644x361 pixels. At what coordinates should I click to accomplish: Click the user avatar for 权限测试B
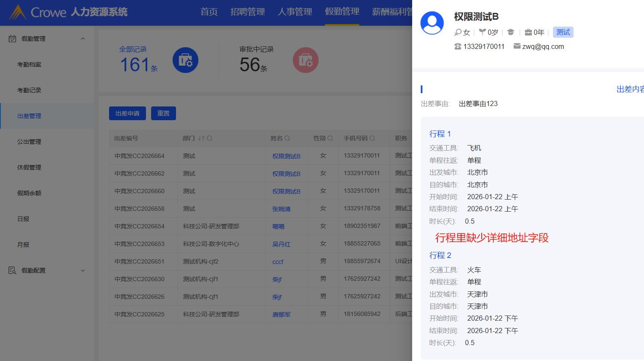(432, 23)
